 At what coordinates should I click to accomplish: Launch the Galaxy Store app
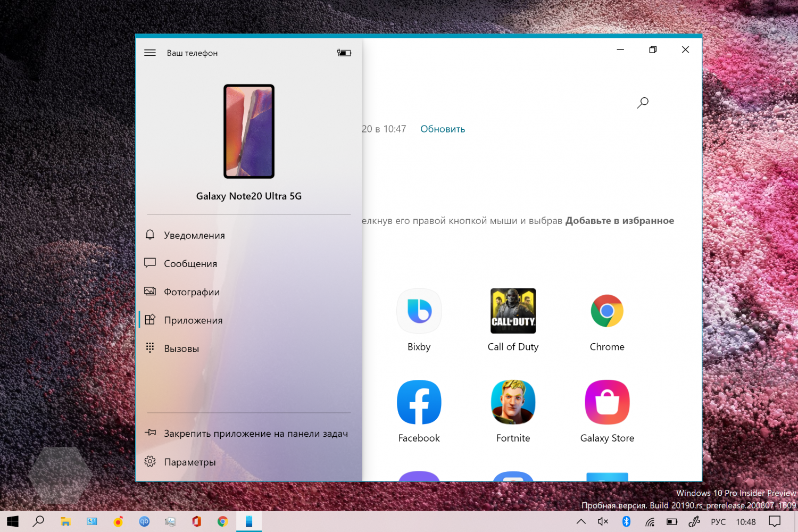tap(607, 412)
